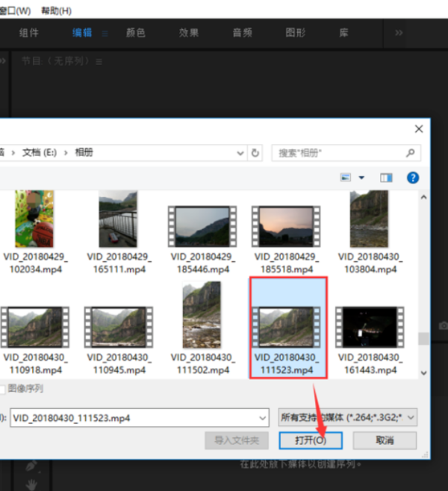Click the file list scroll up arrow
Screen dimensions: 448x491
pos(424,197)
